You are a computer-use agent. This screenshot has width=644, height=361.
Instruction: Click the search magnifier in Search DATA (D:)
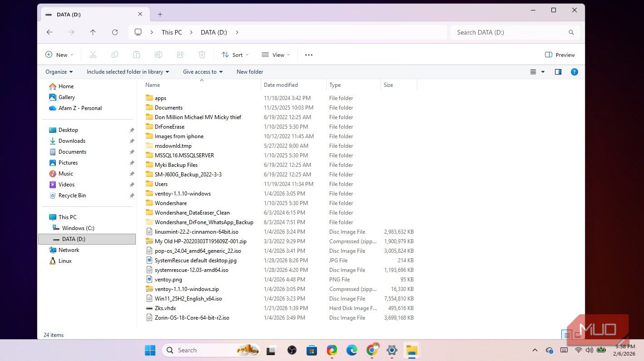tap(571, 32)
